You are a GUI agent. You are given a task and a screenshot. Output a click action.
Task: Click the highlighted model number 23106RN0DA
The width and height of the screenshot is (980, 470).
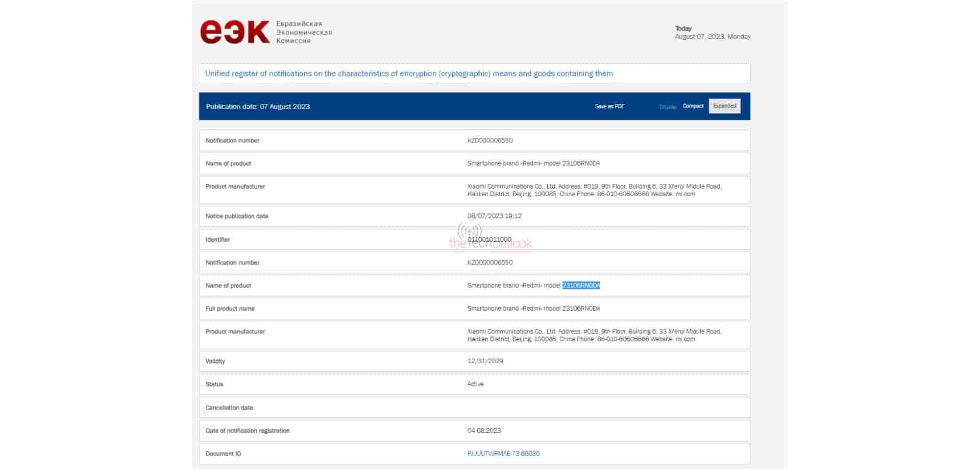click(581, 286)
